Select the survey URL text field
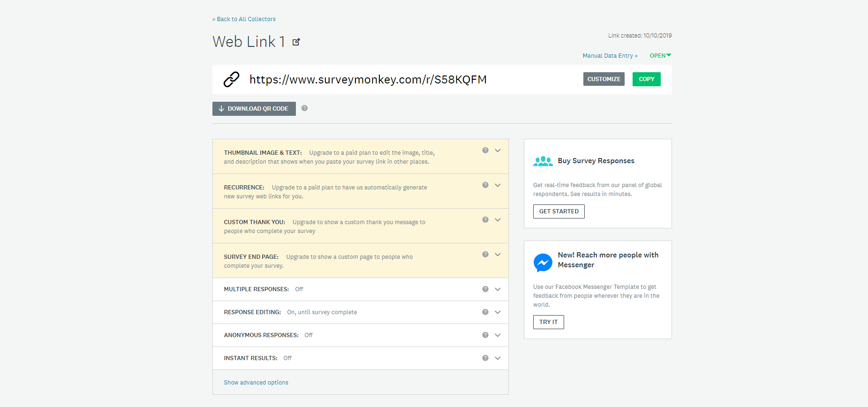Viewport: 868px width, 407px height. [x=368, y=80]
